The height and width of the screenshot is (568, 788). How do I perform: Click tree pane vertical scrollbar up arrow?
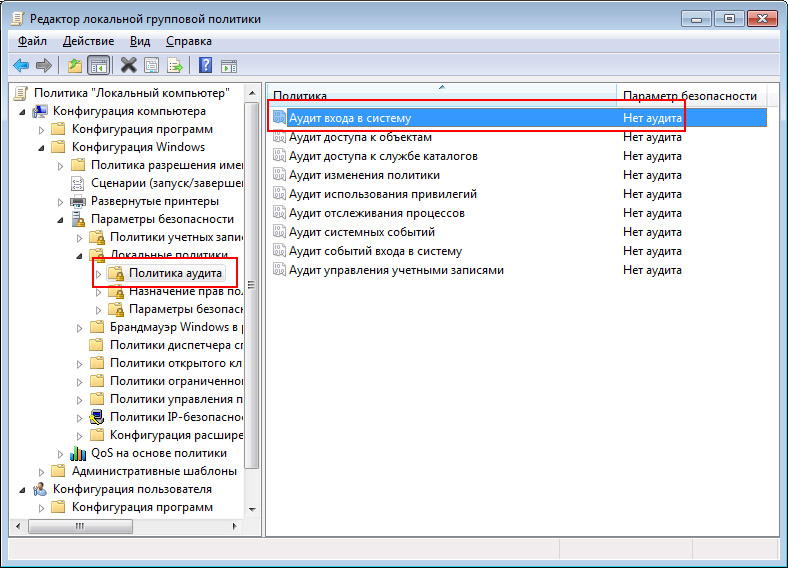coord(252,93)
